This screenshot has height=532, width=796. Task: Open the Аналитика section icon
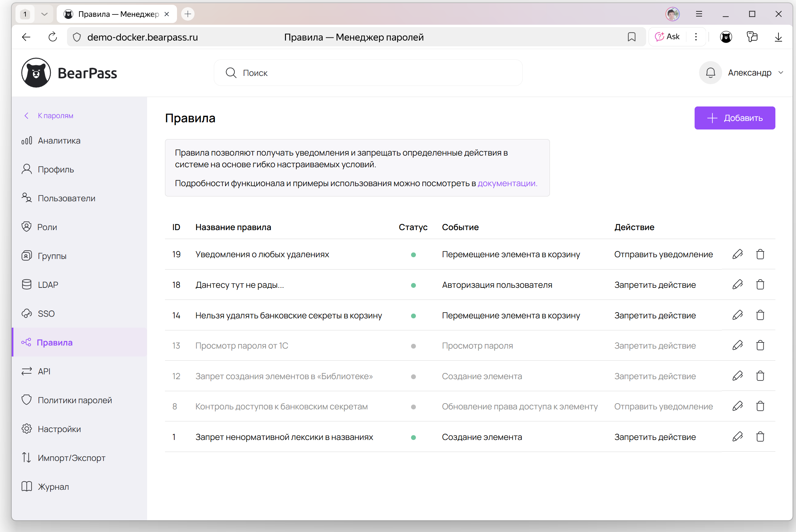pos(27,140)
